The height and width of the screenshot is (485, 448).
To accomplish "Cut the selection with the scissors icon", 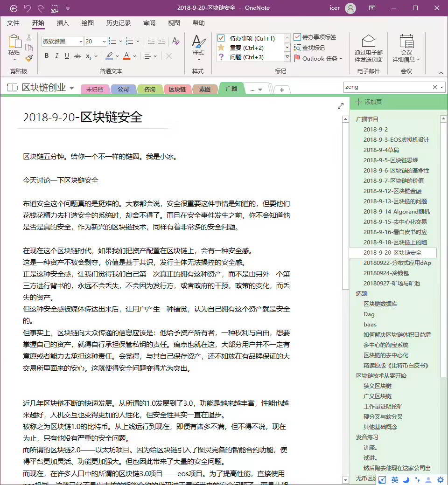I will [x=29, y=37].
